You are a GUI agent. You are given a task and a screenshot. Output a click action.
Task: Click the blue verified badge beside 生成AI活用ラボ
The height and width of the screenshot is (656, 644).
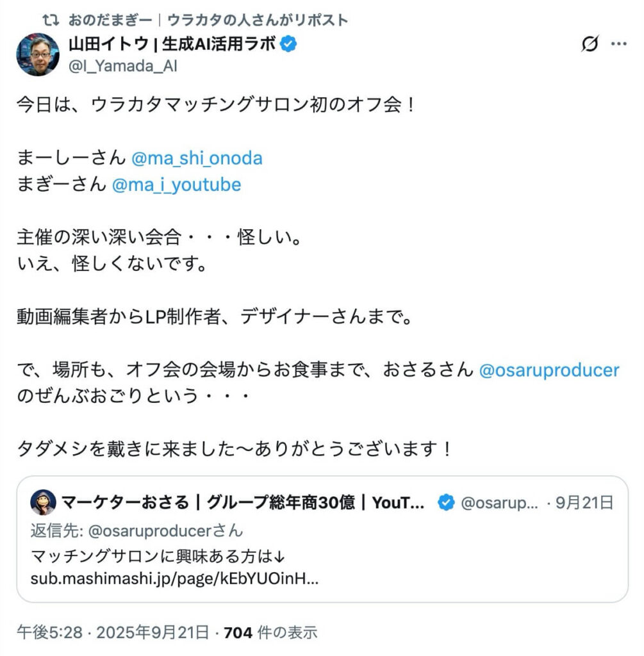290,45
